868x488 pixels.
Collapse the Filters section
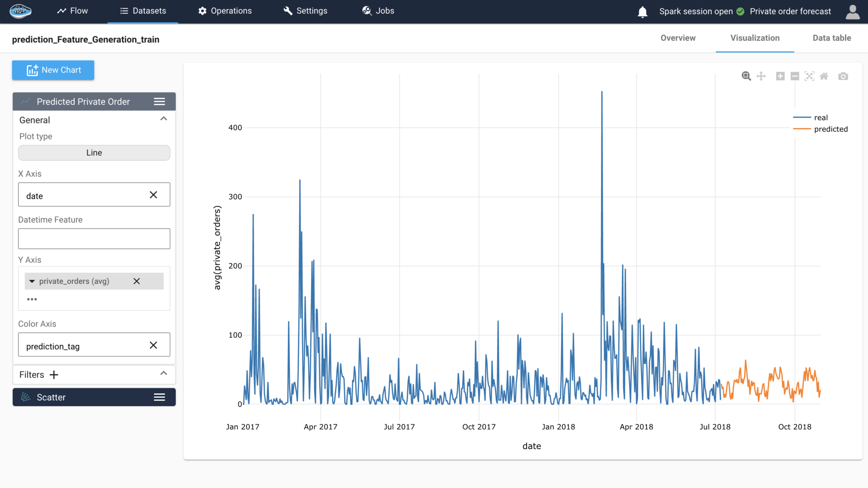click(164, 374)
